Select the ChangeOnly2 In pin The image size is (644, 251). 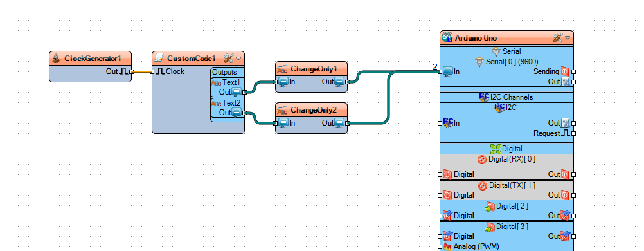[x=283, y=123]
